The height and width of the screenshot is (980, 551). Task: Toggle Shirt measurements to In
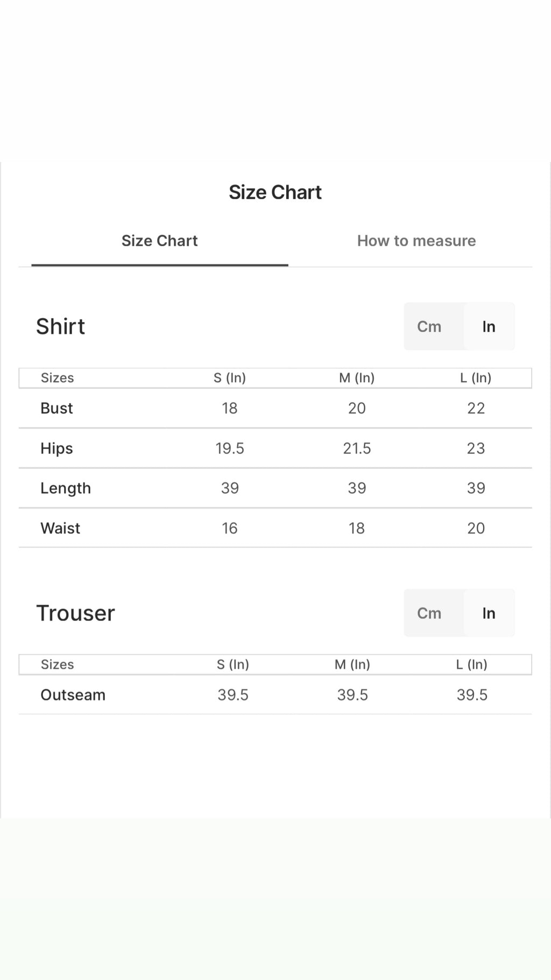pos(489,326)
